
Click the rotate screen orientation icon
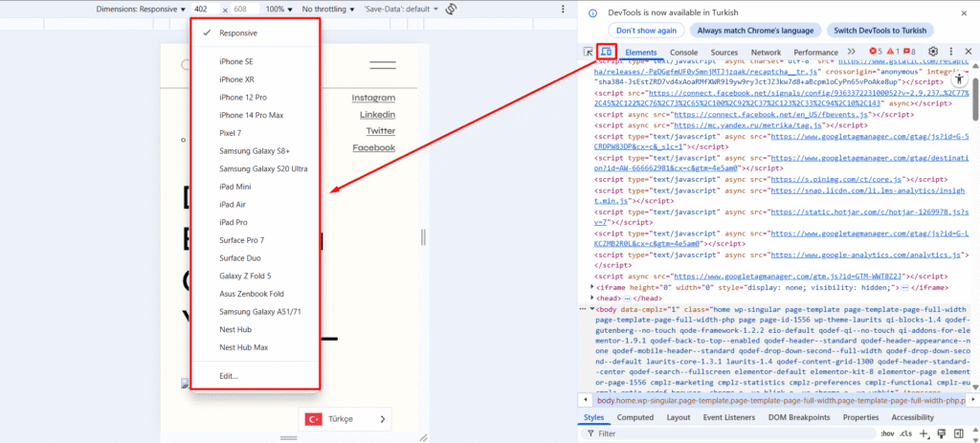click(451, 9)
